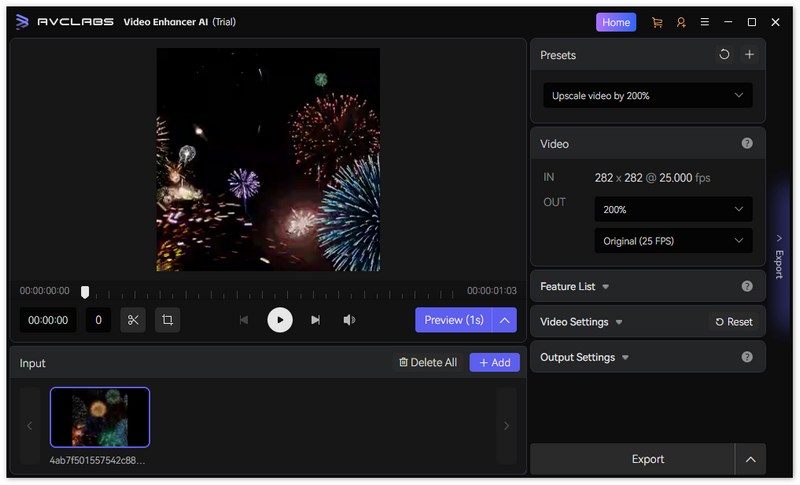Skip to the next frame

click(315, 320)
